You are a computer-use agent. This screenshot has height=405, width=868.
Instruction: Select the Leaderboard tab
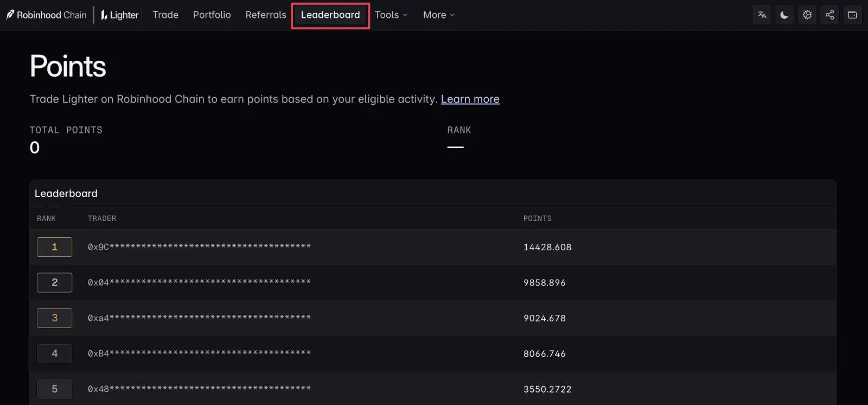point(330,15)
